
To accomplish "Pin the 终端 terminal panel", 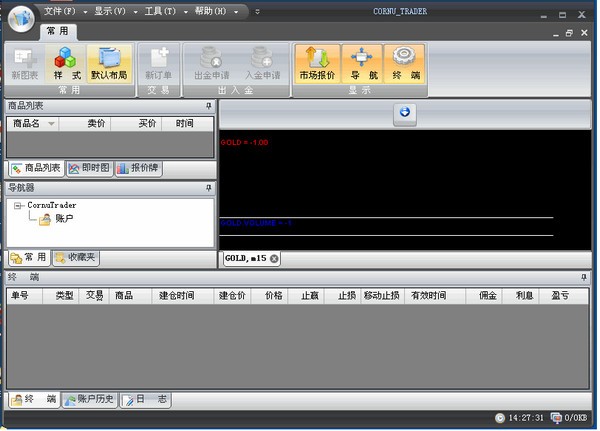I will pyautogui.click(x=584, y=277).
